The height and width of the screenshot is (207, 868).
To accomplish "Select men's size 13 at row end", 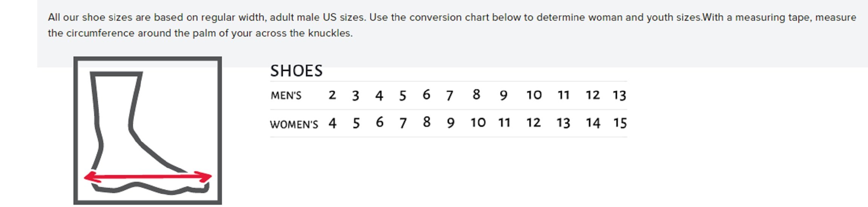I will point(619,95).
